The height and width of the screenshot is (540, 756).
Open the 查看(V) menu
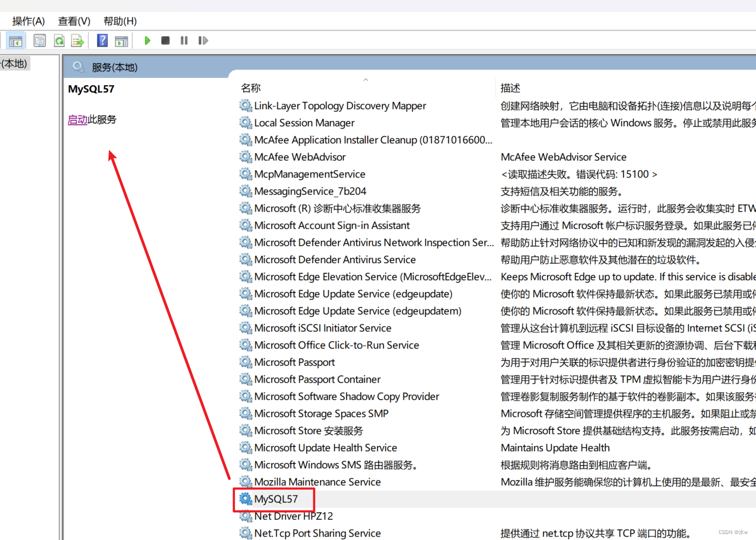click(x=74, y=21)
